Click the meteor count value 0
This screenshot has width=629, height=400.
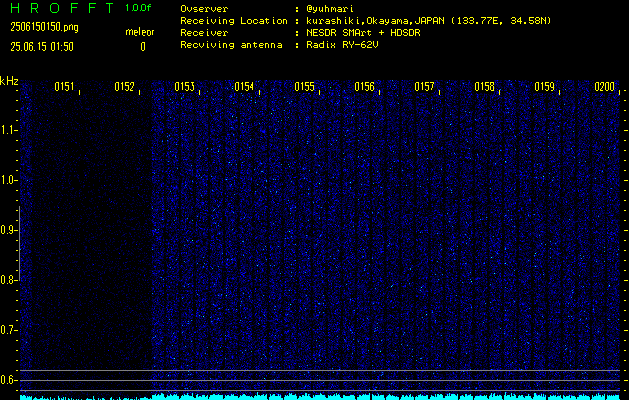[143, 47]
